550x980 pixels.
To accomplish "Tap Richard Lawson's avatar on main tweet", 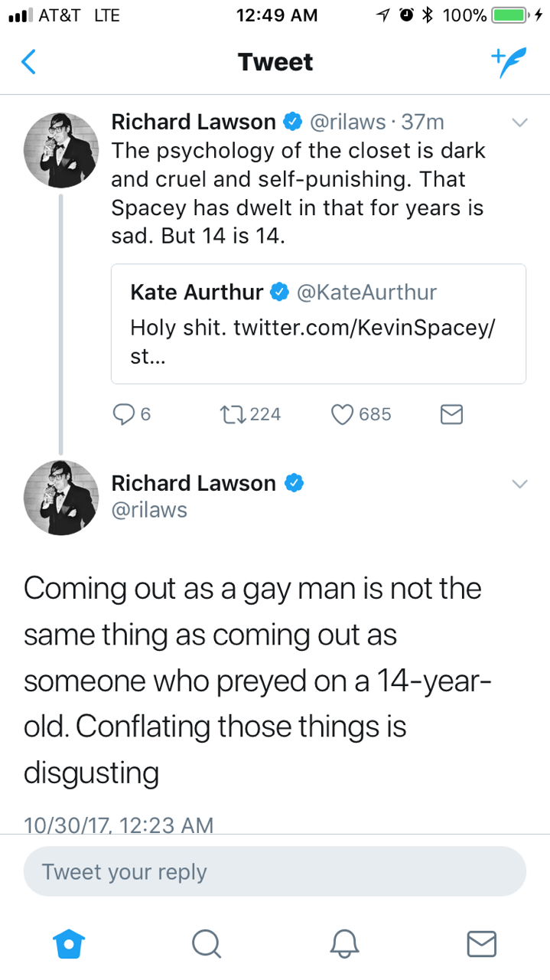I will (x=61, y=498).
